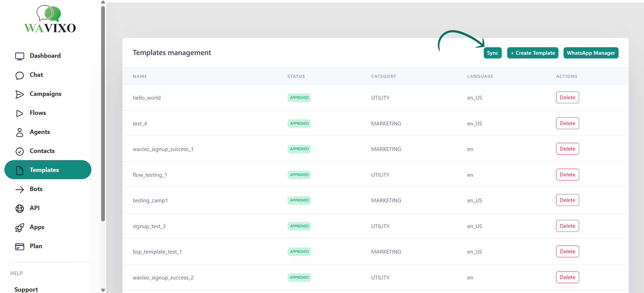Screen dimensions: 644x293
Task: Click the Bots arrow icon
Action: [x=20, y=189]
